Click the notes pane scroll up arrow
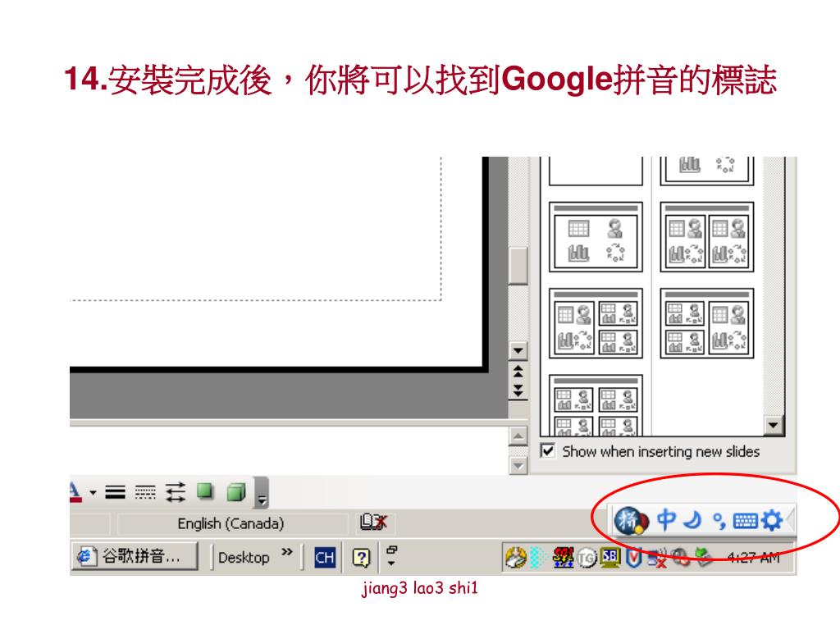The height and width of the screenshot is (630, 840). pyautogui.click(x=518, y=436)
